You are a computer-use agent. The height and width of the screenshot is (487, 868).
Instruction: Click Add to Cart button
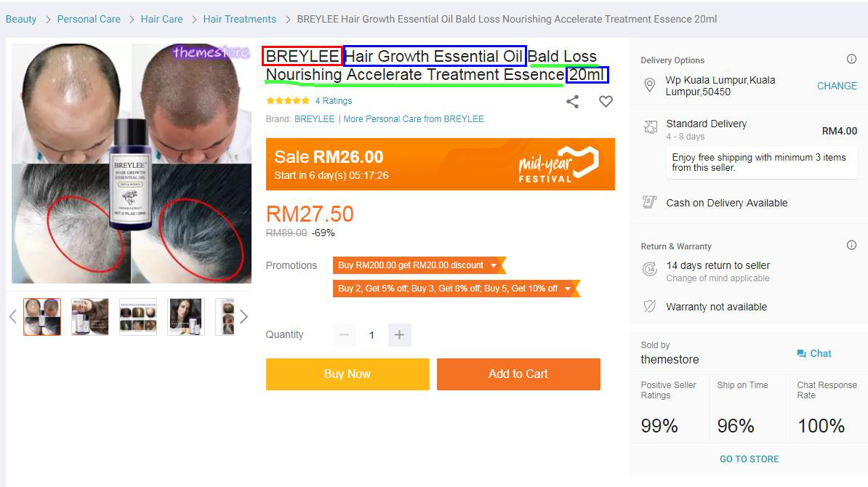click(x=518, y=374)
